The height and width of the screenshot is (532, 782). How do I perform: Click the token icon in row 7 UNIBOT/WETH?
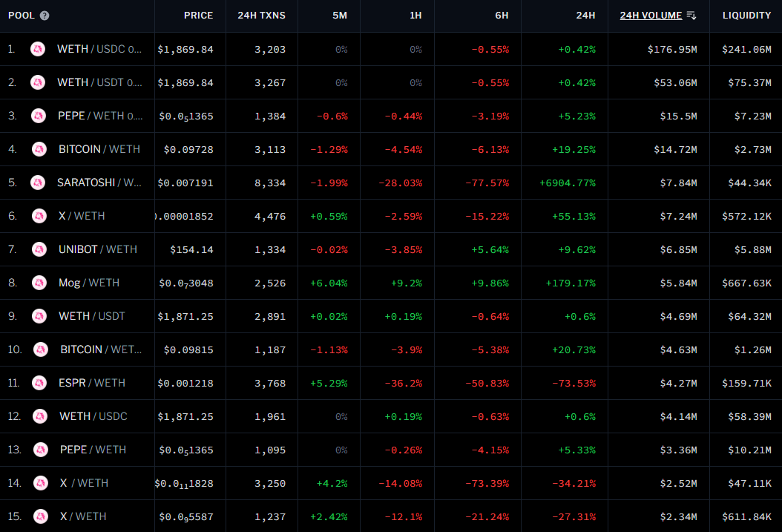click(x=39, y=249)
